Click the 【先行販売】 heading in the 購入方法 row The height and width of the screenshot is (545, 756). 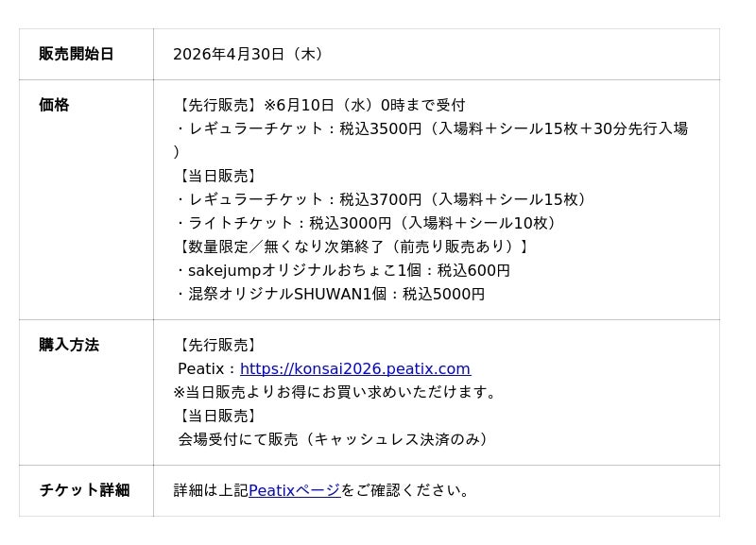(x=216, y=345)
